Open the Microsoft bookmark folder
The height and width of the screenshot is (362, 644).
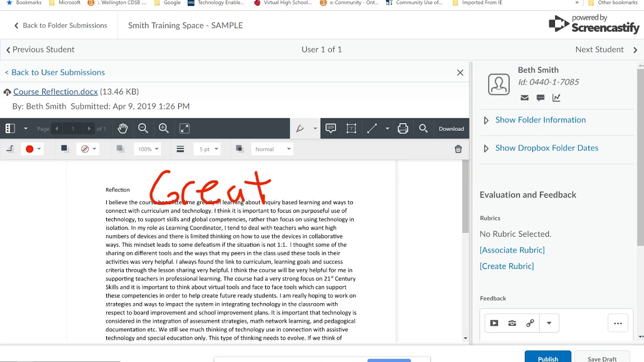click(x=64, y=3)
